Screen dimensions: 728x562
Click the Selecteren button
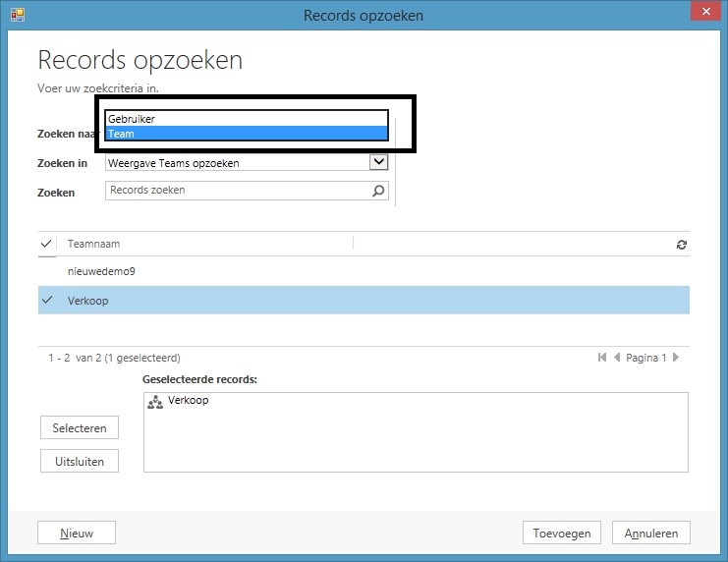tap(80, 428)
